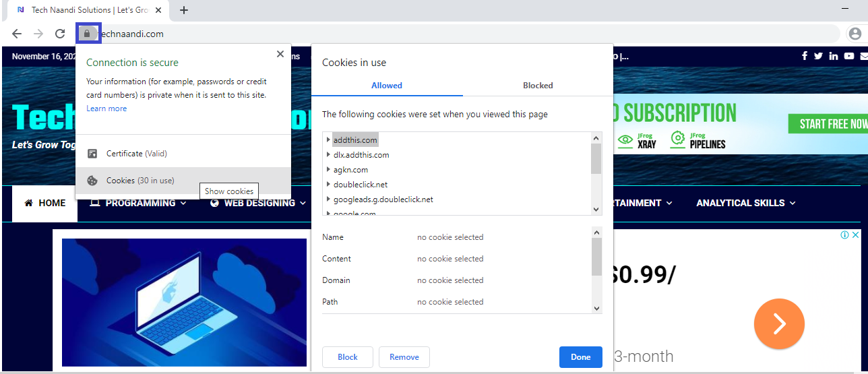Click the cookie details scrollbar thumb
Viewport: 868px width, 374px height.
(596, 255)
